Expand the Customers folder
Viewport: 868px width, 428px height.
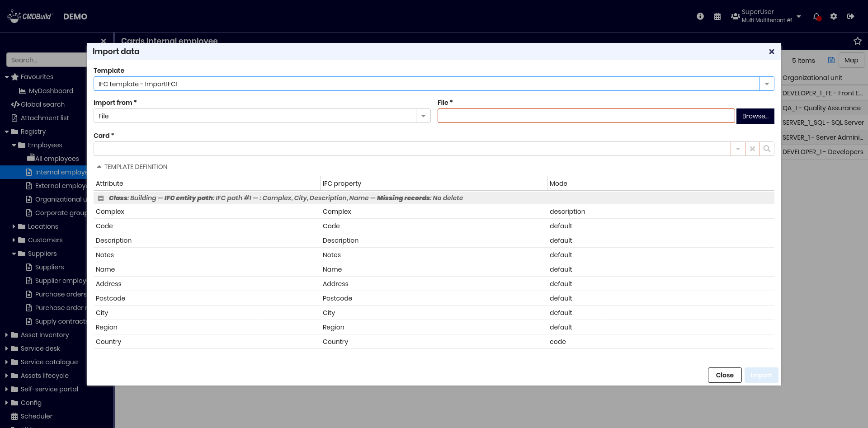[14, 240]
